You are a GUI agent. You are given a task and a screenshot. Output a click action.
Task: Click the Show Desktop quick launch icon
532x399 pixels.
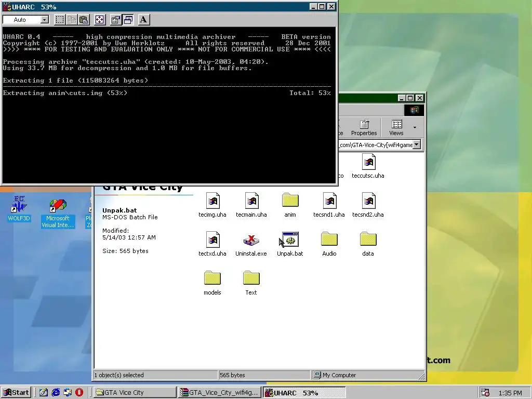coord(44,393)
